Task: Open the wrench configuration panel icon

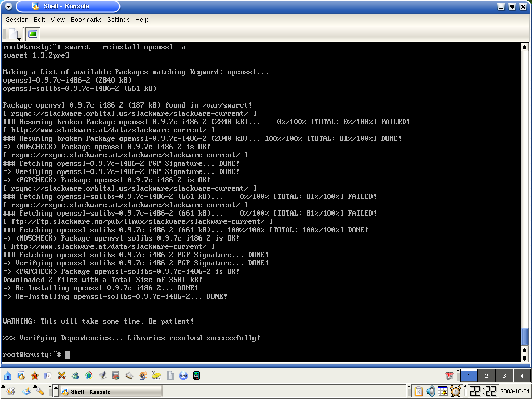Action: (x=39, y=392)
